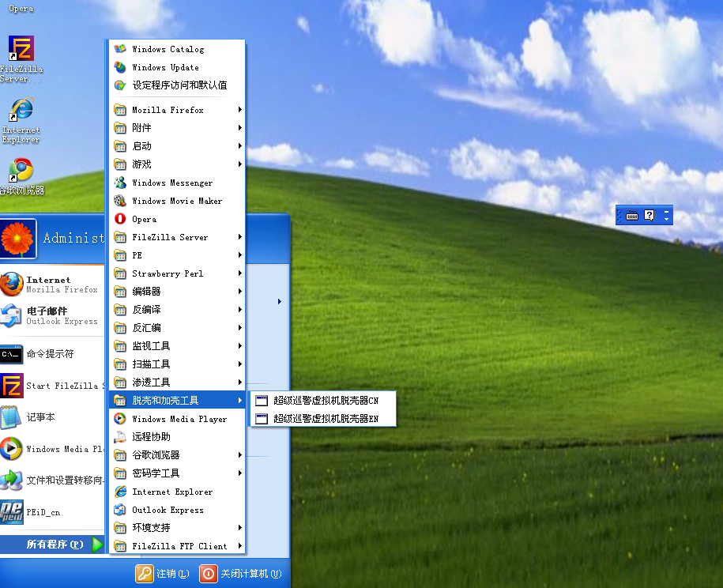Click 所有程序 green arrow button

click(x=97, y=545)
